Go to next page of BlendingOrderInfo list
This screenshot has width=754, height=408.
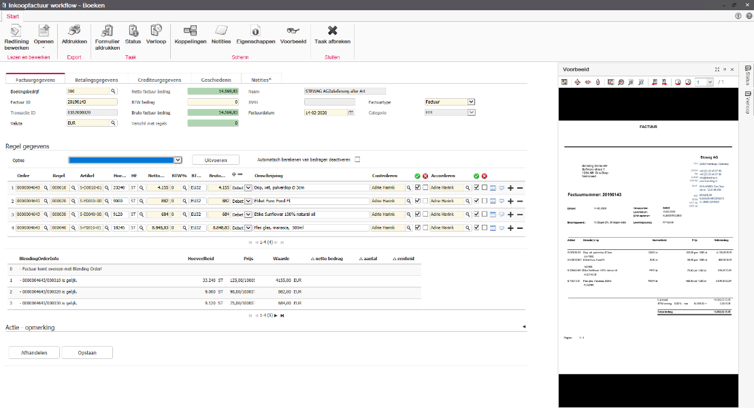[x=276, y=316]
